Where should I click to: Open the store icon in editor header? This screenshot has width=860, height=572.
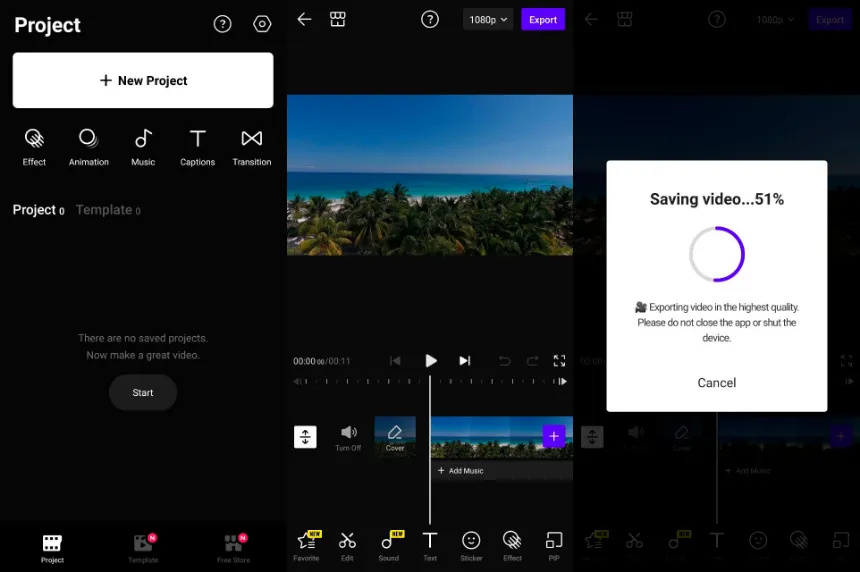tap(338, 20)
